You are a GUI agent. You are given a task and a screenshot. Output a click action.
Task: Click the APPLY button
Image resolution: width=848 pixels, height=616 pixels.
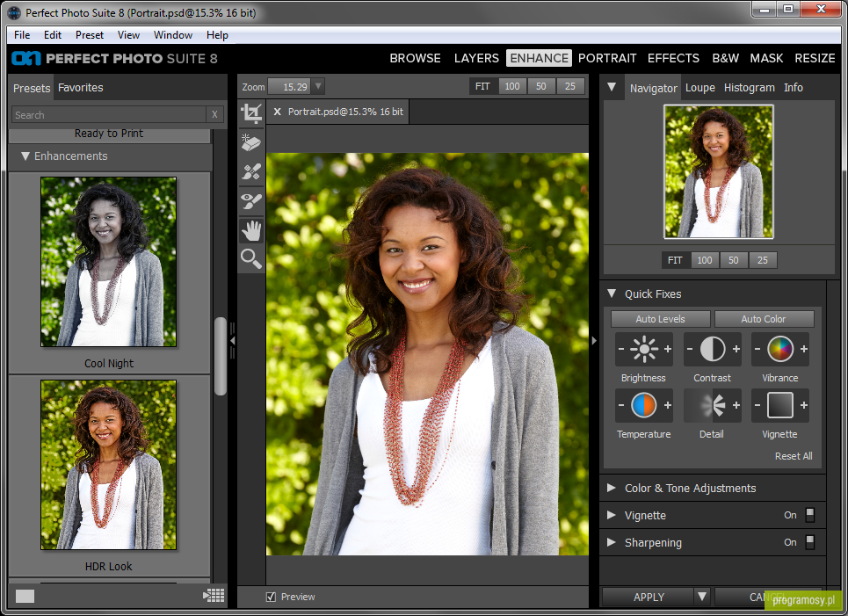649,597
